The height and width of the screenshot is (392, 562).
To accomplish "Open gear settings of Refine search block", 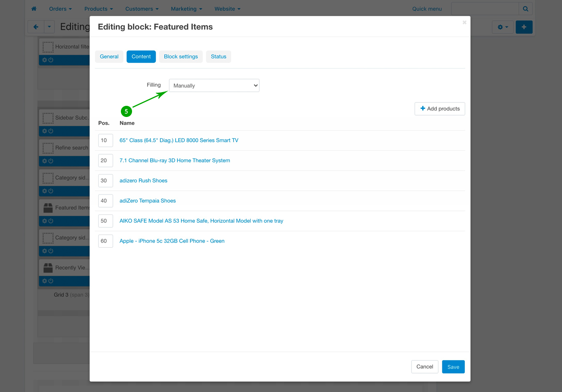I will coord(45,161).
